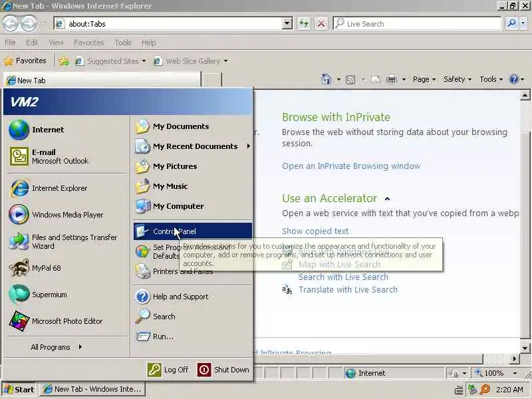Click Search with Live Search link
The width and height of the screenshot is (532, 399).
(x=343, y=277)
